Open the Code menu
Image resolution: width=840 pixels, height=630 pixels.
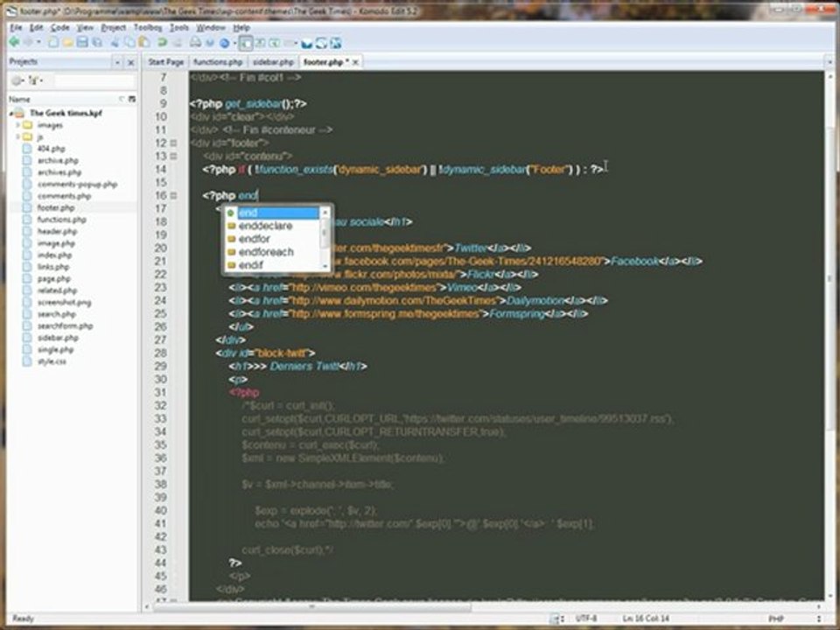pyautogui.click(x=60, y=27)
